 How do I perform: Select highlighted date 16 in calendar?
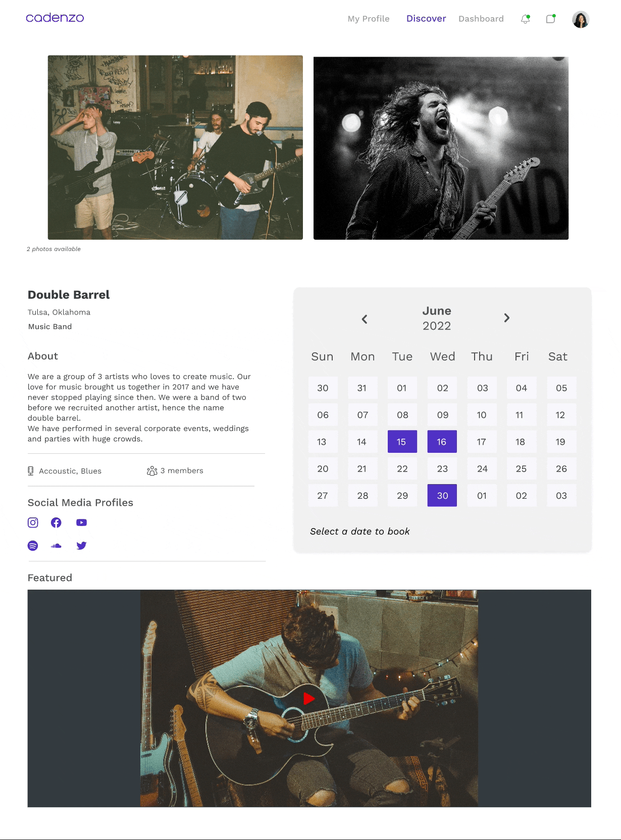click(442, 442)
